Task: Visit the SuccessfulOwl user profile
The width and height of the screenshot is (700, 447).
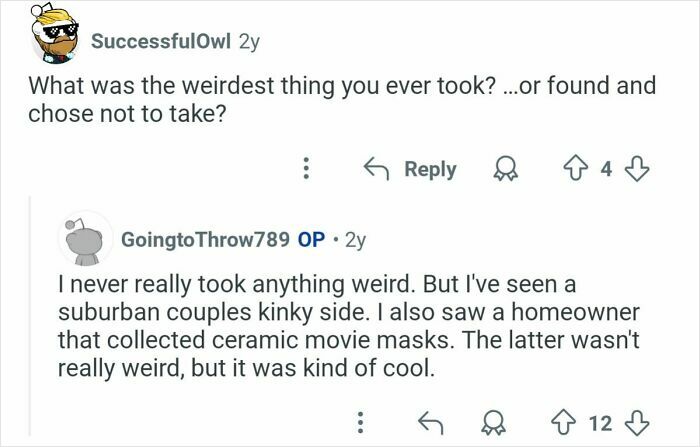Action: coord(162,42)
